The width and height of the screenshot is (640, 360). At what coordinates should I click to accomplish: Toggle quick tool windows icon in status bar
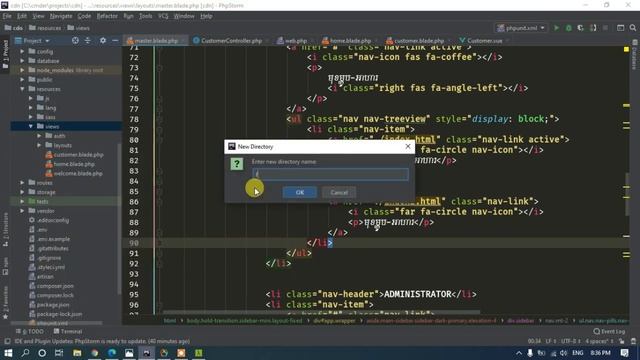(x=7, y=341)
